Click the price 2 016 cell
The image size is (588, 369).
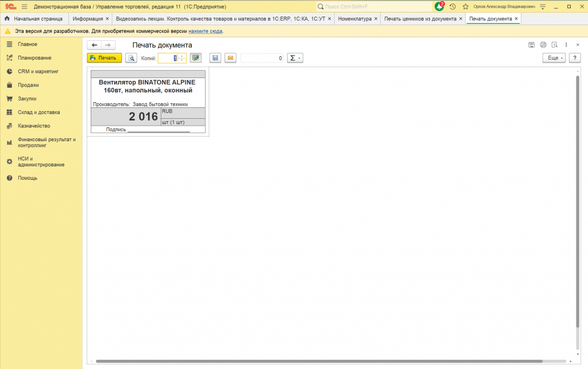pos(126,116)
